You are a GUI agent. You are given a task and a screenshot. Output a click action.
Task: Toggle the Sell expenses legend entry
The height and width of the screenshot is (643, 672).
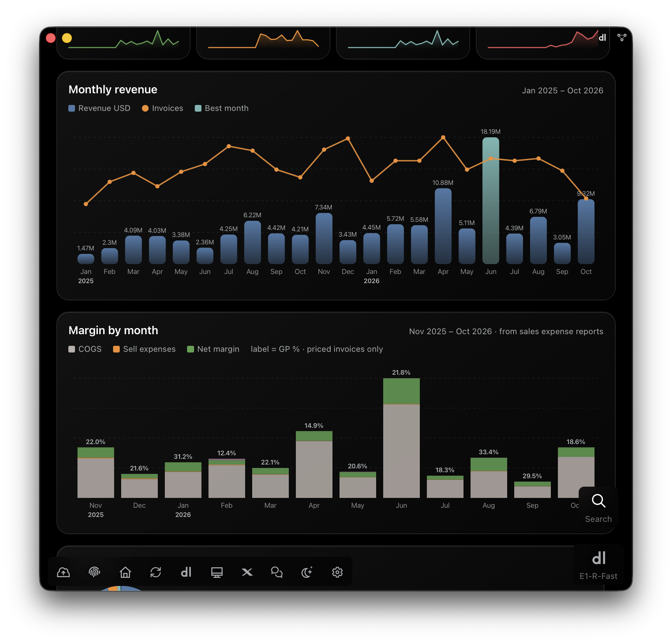click(x=144, y=349)
